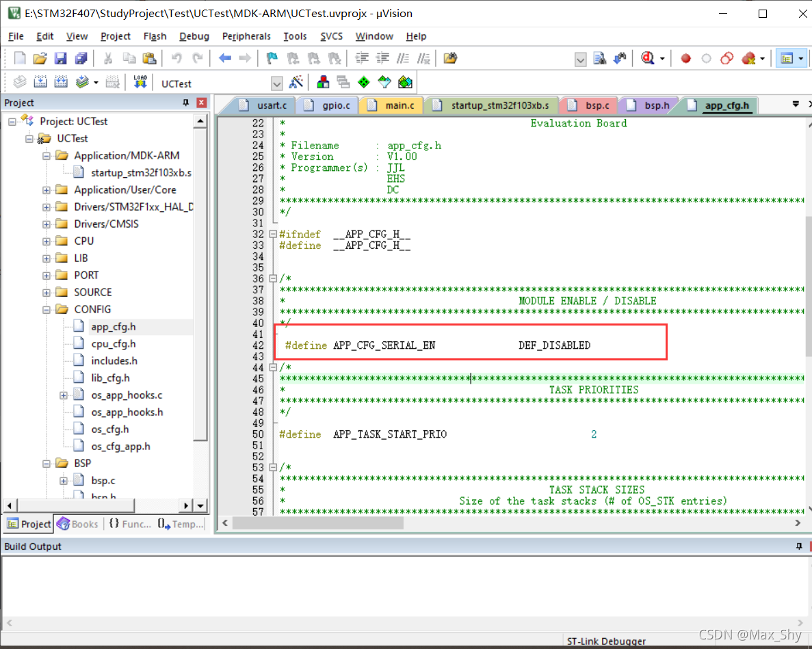Open the UCTest target dropdown
The height and width of the screenshot is (649, 812).
[277, 83]
